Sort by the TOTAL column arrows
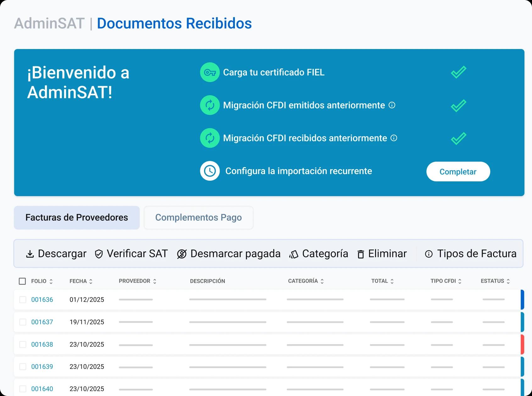532x396 pixels. (392, 281)
